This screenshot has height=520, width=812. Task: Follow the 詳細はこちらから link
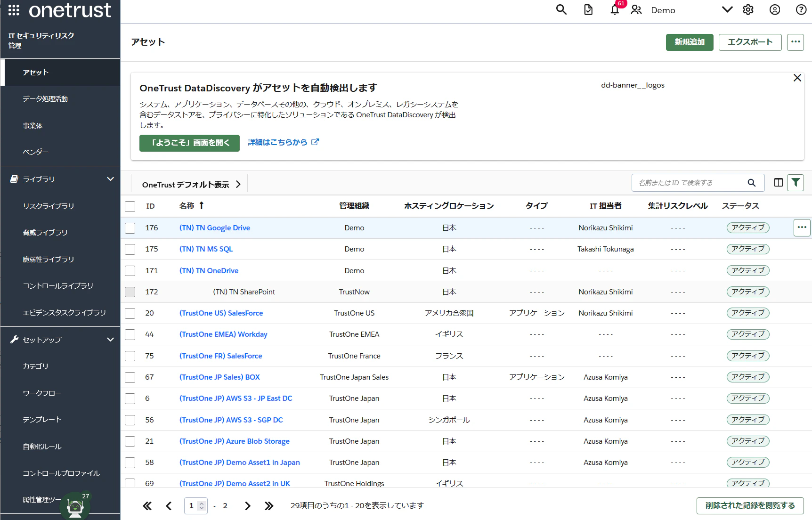point(277,142)
